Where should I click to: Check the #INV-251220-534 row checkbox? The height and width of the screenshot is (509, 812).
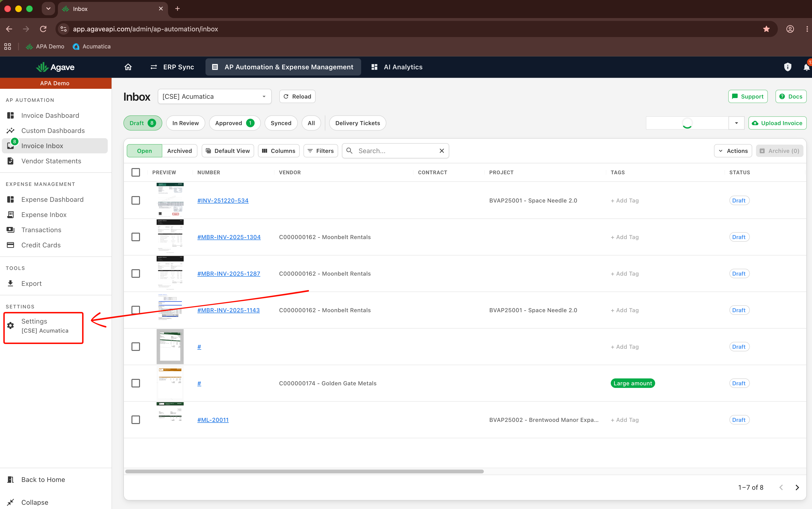click(135, 200)
